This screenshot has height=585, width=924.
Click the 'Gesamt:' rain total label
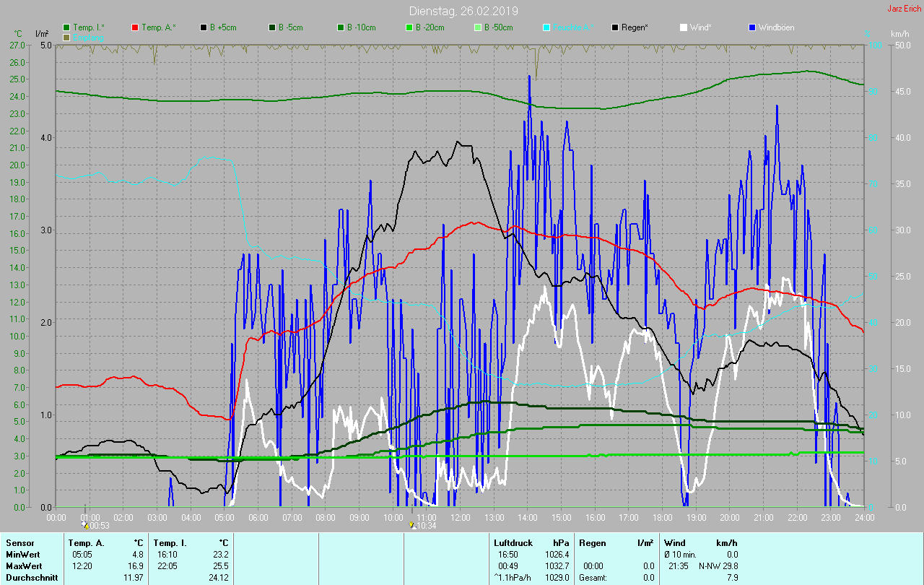click(x=593, y=577)
